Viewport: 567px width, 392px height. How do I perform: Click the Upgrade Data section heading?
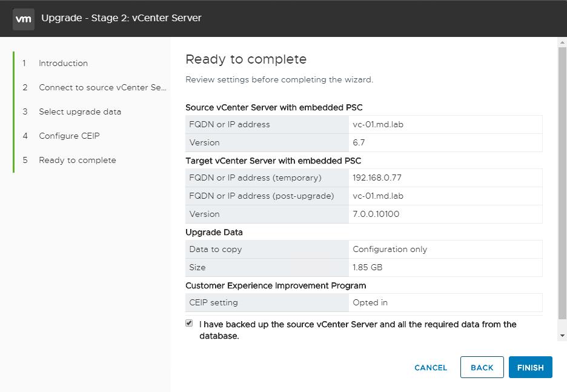214,232
